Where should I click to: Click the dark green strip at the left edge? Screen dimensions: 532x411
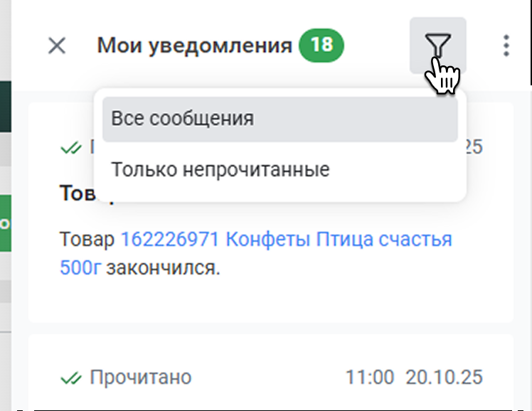click(4, 107)
